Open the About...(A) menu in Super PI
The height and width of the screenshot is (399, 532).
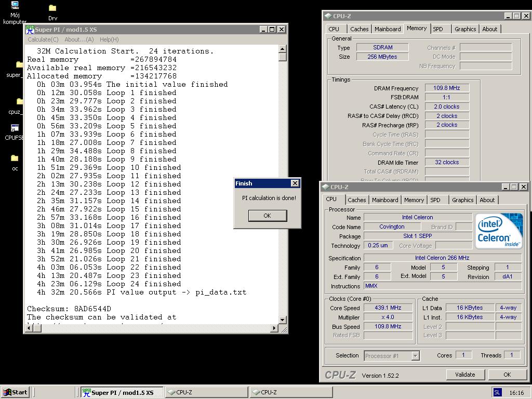79,39
